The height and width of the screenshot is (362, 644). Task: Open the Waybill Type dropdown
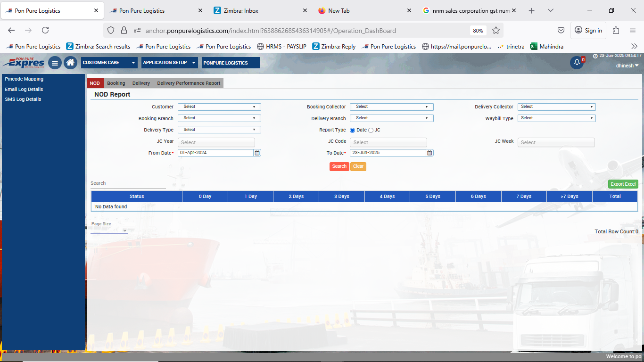[556, 118]
